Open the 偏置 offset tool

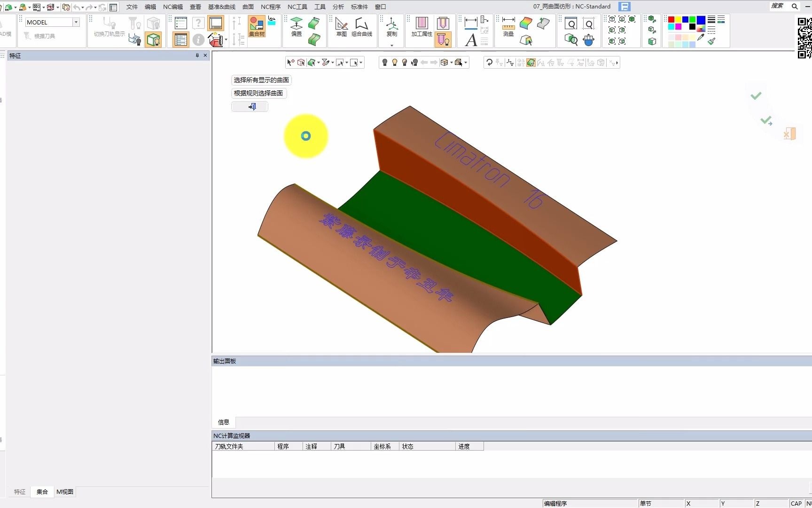297,26
